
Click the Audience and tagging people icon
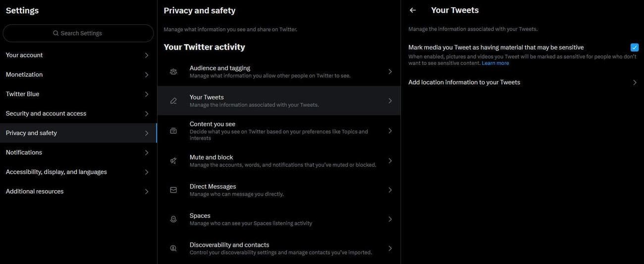[x=173, y=72]
